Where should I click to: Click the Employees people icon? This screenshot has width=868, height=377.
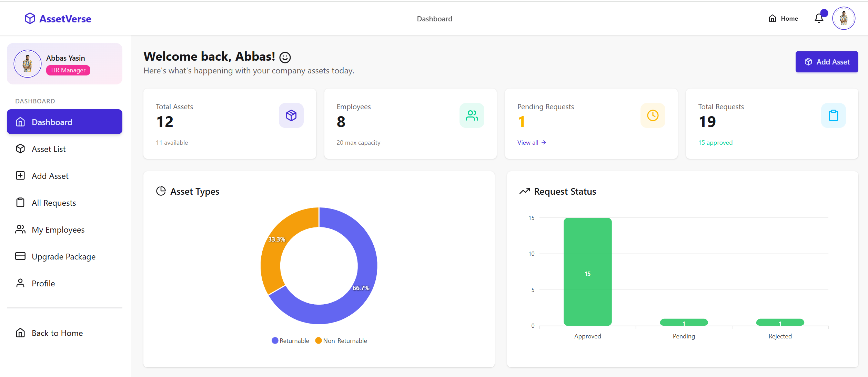[472, 115]
